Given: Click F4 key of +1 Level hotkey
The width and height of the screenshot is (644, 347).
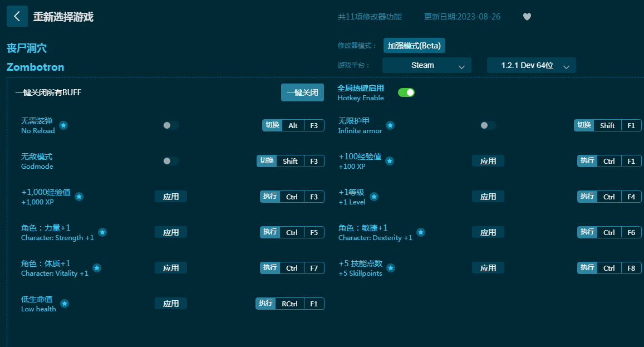Looking at the screenshot, I should point(631,197).
